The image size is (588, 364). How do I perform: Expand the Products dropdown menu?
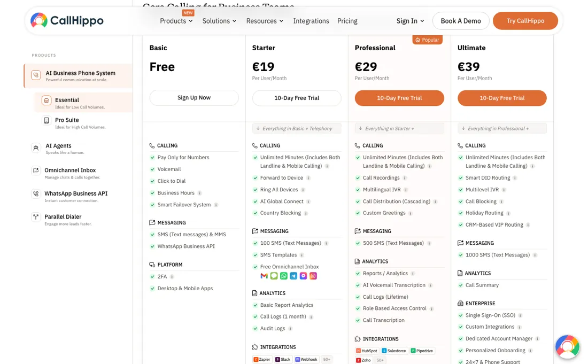(176, 21)
